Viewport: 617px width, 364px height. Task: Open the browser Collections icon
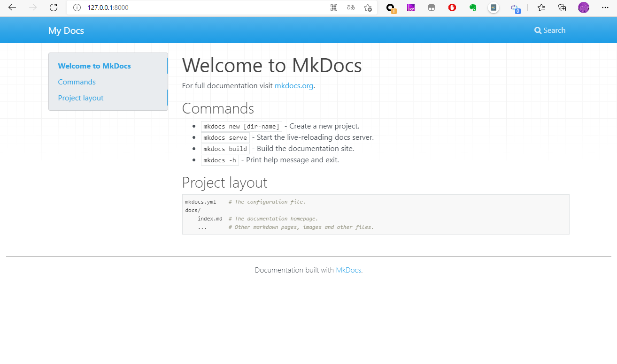coord(562,8)
